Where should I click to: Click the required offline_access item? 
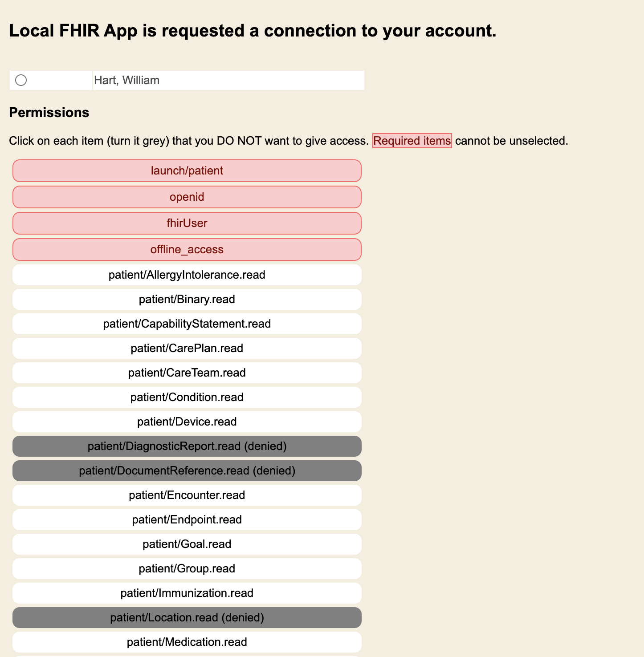click(187, 250)
